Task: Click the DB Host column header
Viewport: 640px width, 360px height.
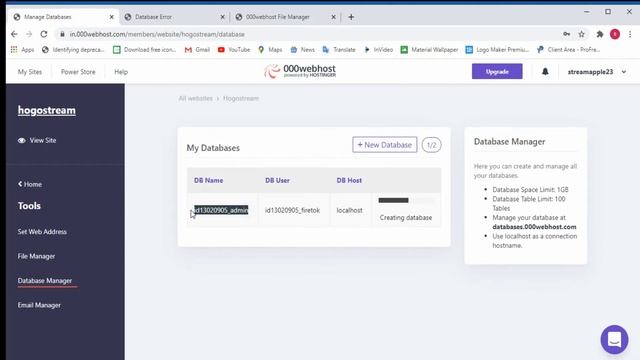Action: (x=349, y=180)
